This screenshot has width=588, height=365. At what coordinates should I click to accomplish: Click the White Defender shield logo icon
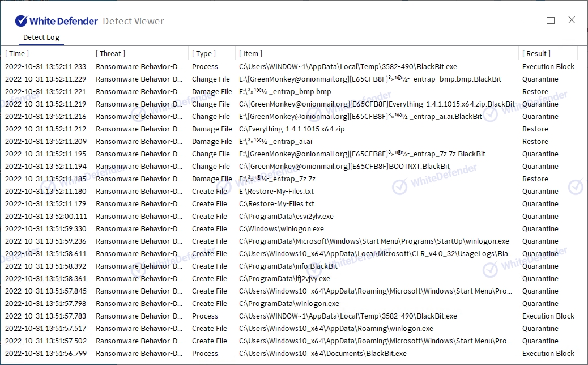pos(21,21)
